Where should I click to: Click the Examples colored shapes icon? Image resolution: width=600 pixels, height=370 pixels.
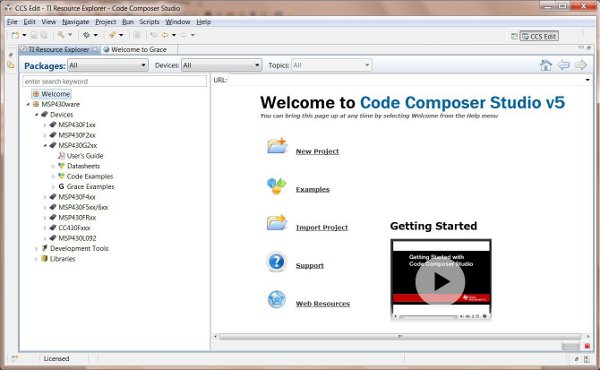coord(277,186)
